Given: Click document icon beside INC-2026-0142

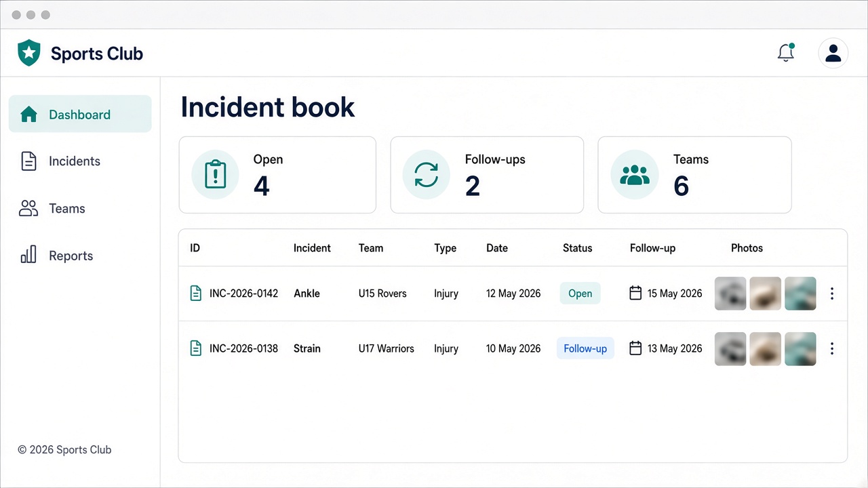Looking at the screenshot, I should [x=195, y=293].
